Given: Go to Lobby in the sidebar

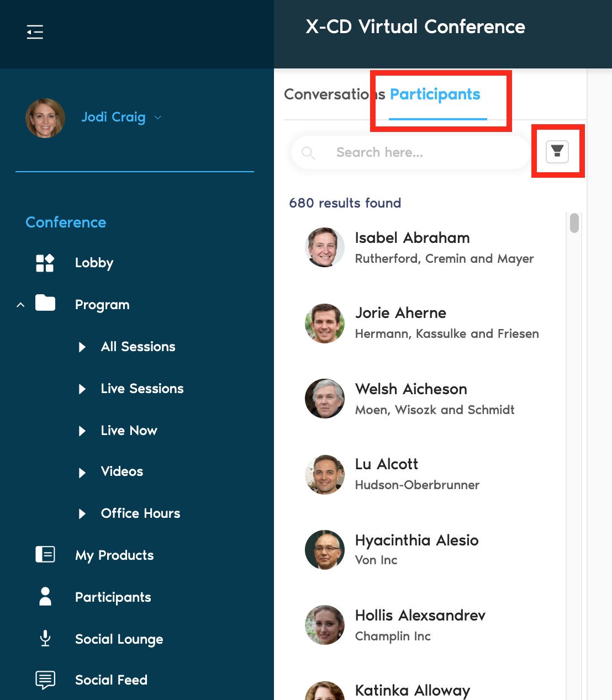Looking at the screenshot, I should click(94, 263).
